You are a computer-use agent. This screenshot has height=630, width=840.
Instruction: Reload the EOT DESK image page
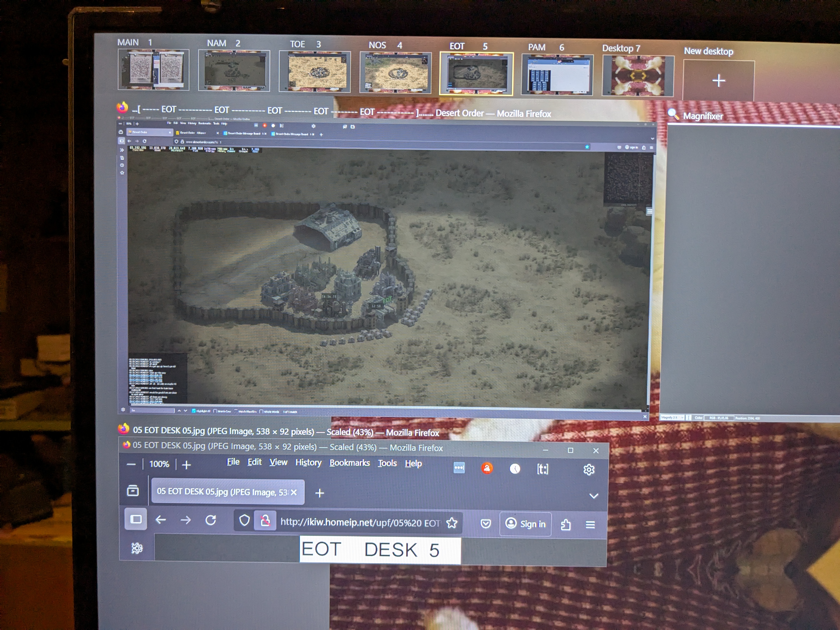pyautogui.click(x=211, y=520)
